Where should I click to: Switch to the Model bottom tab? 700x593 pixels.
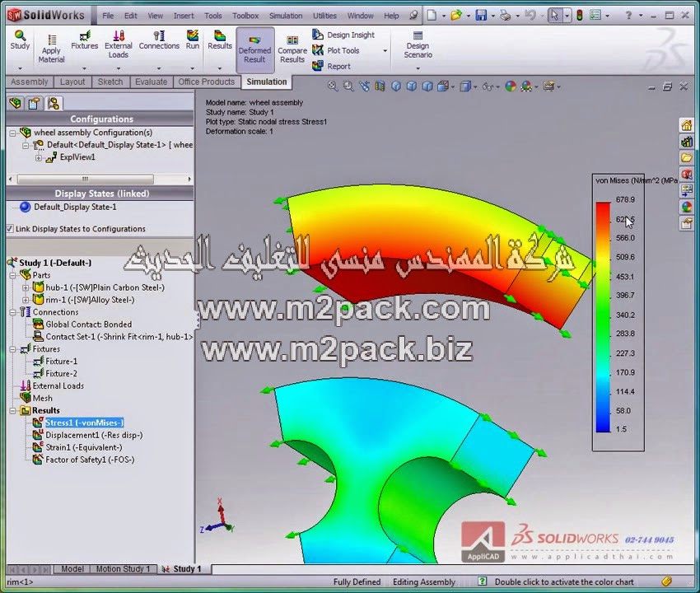point(72,569)
